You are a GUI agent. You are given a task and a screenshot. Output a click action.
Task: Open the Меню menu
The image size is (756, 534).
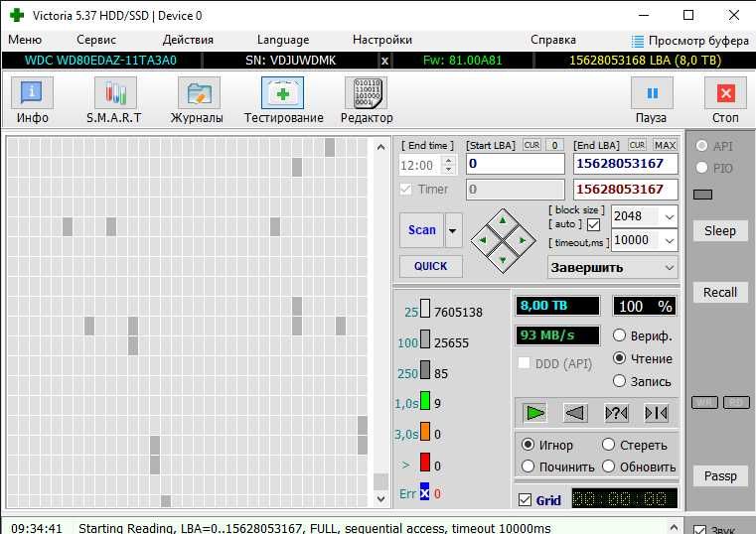point(25,40)
